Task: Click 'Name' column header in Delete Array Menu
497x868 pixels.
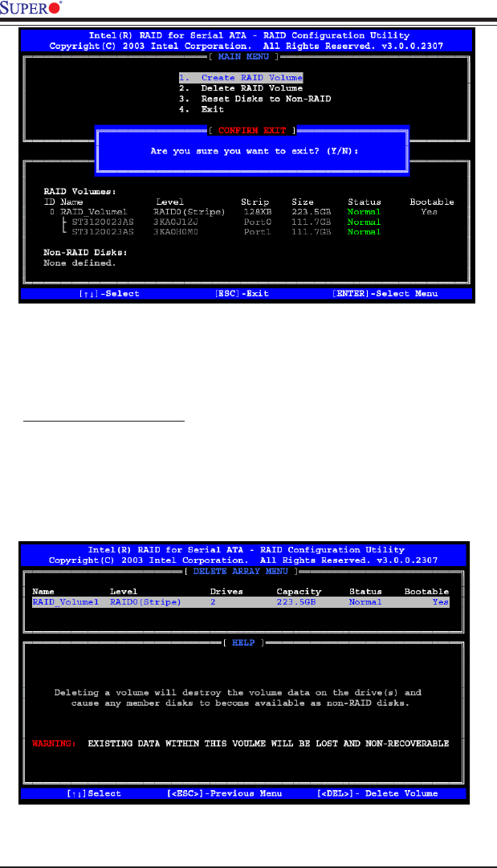Action: pos(43,592)
